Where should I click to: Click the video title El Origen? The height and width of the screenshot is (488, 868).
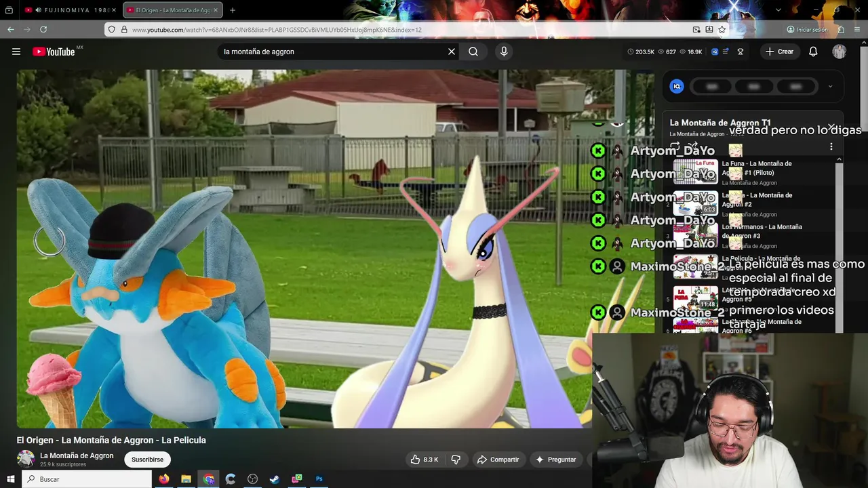(x=111, y=440)
